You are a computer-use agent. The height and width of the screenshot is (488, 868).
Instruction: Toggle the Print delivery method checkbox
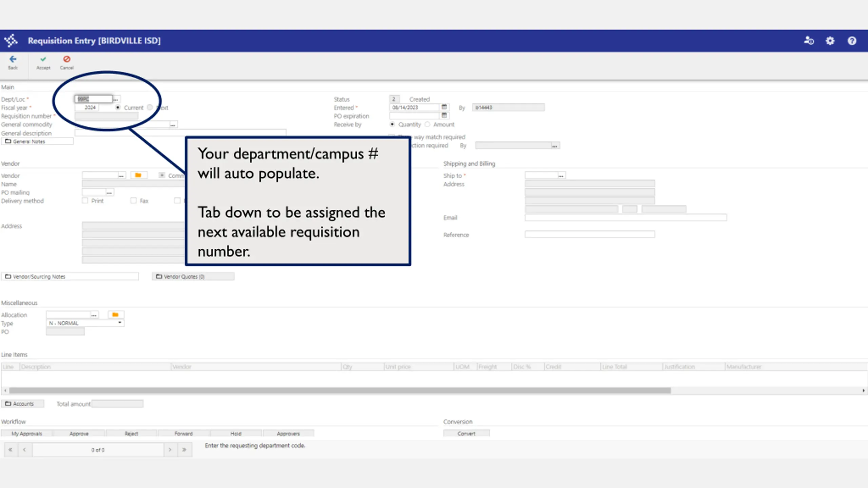tap(85, 201)
